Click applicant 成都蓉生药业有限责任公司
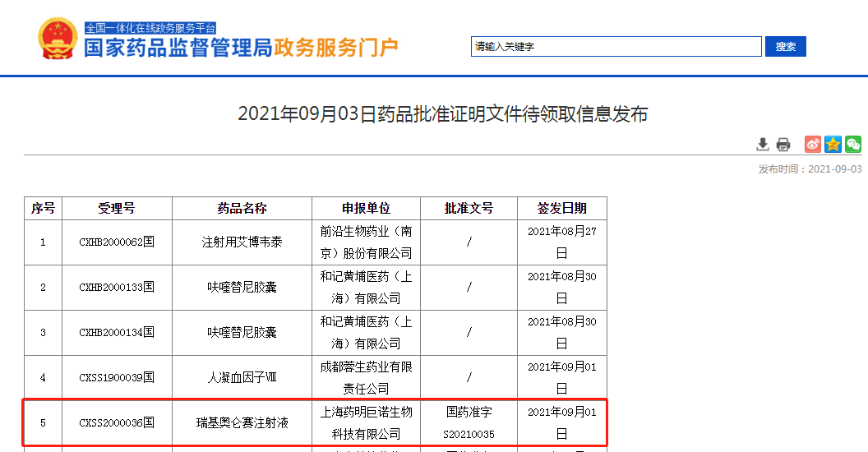 coord(366,378)
